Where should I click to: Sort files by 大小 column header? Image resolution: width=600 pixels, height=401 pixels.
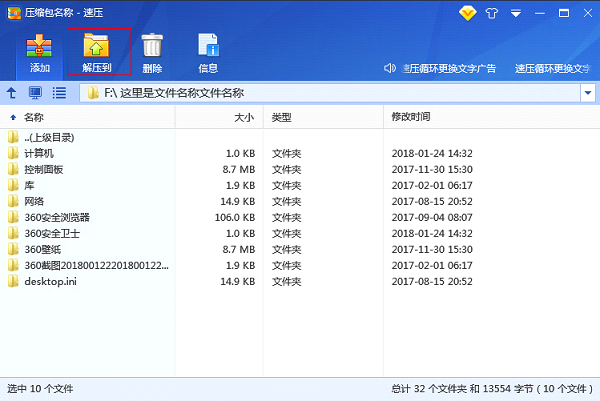243,118
